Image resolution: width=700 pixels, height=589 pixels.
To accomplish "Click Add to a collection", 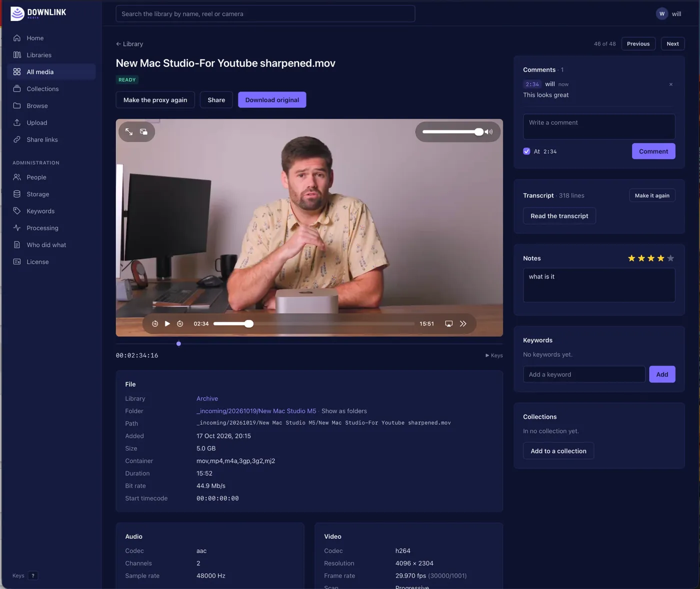I will pyautogui.click(x=558, y=451).
